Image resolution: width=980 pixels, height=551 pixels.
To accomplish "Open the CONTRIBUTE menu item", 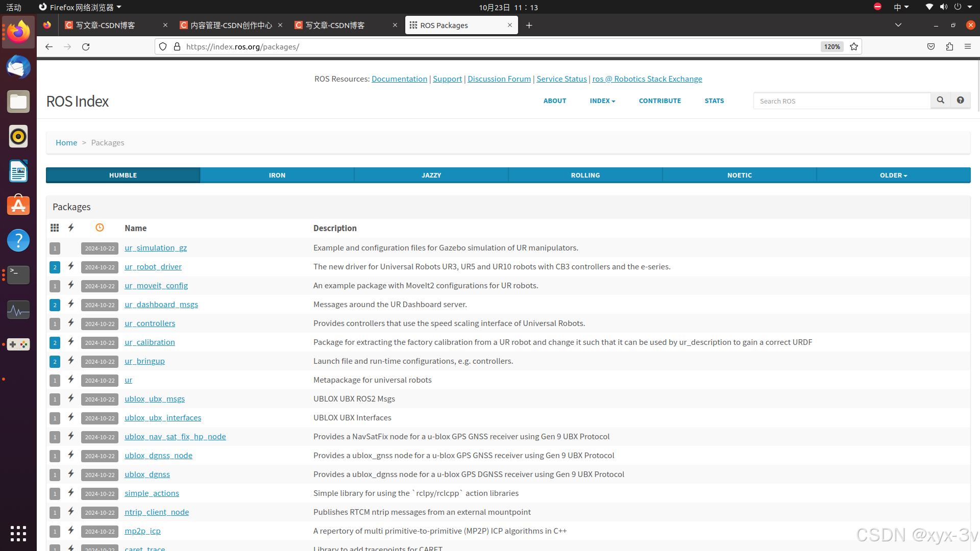I will pyautogui.click(x=660, y=101).
